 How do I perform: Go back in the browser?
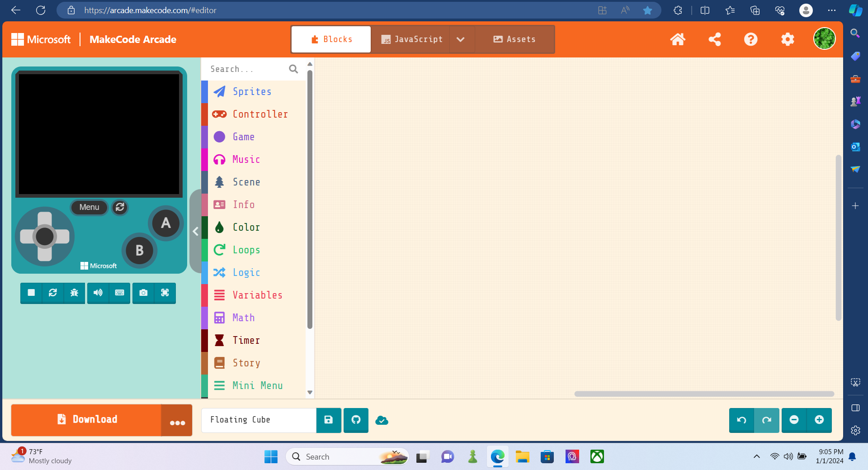(16, 10)
